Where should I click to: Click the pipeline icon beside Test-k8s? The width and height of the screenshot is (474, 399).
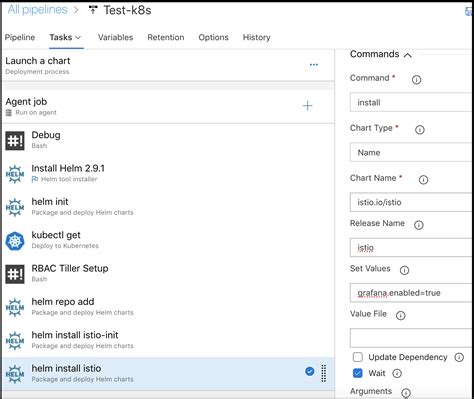click(x=93, y=10)
